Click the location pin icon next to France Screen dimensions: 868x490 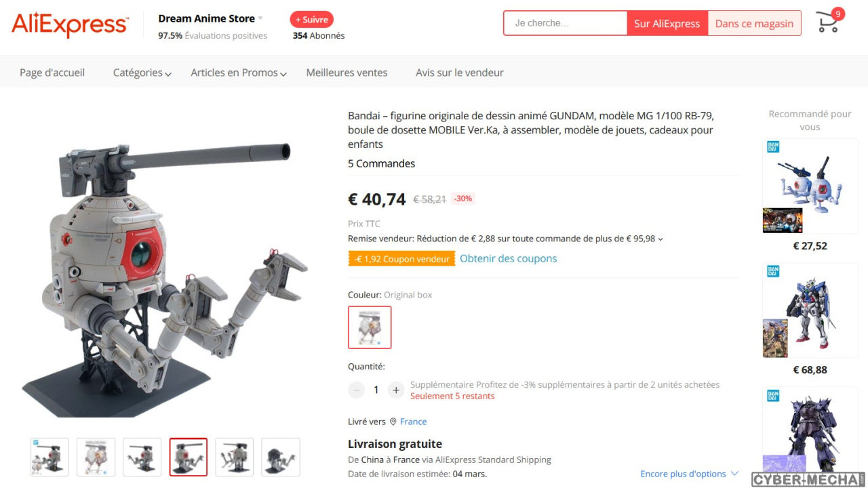pyautogui.click(x=393, y=422)
